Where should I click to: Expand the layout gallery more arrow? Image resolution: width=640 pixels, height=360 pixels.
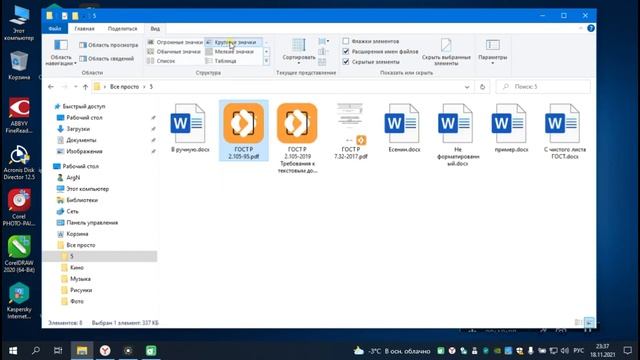[x=266, y=61]
